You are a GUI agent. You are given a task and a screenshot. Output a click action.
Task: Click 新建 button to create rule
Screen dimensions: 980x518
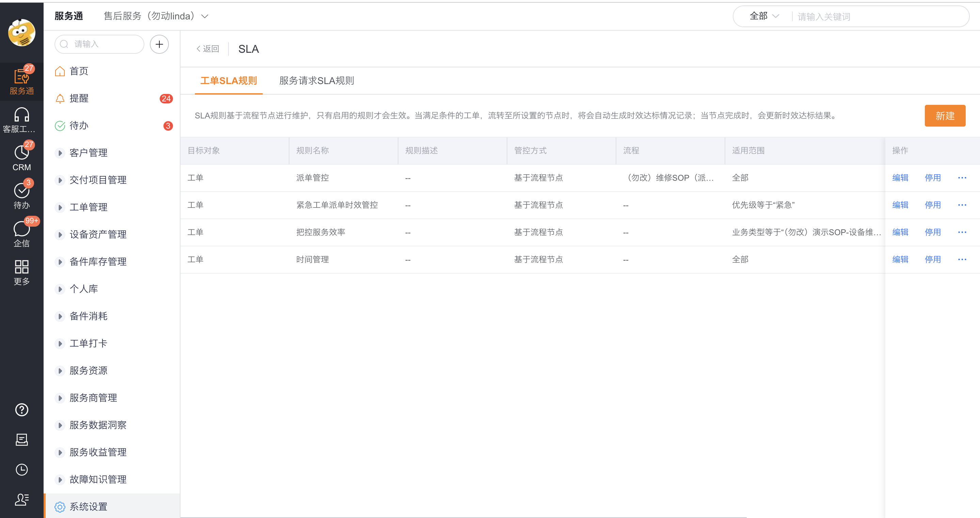coord(945,116)
